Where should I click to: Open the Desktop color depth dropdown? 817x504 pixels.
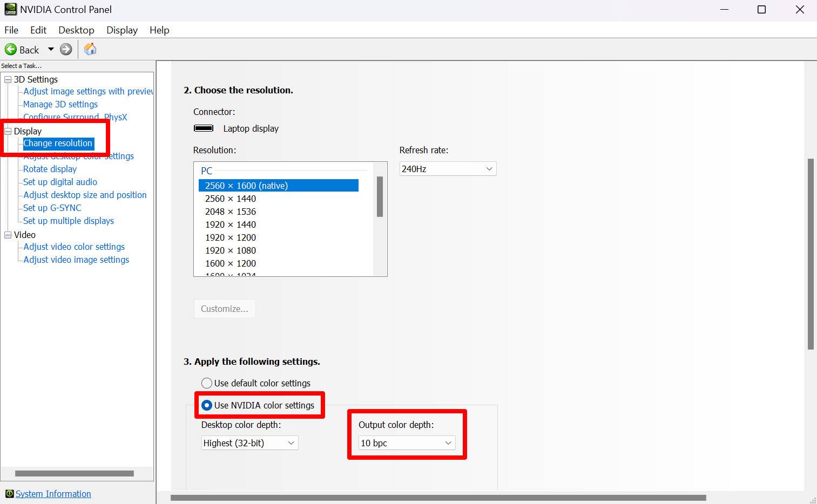tap(249, 443)
